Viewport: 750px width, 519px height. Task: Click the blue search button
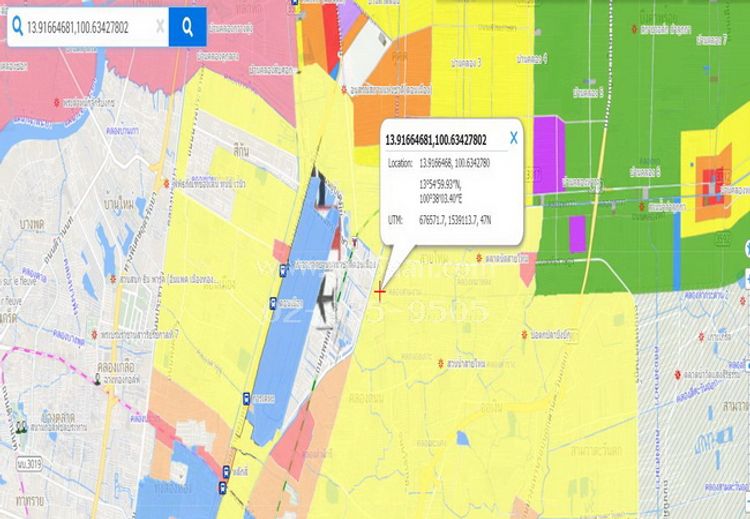(x=187, y=27)
